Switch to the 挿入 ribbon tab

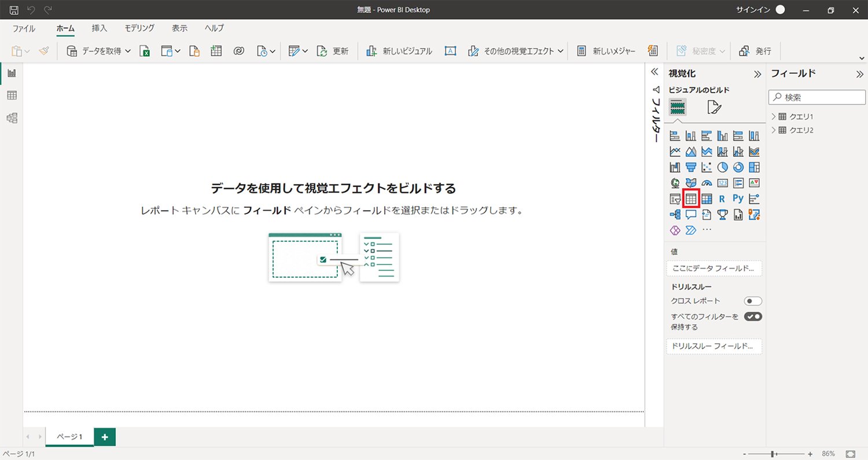point(100,28)
